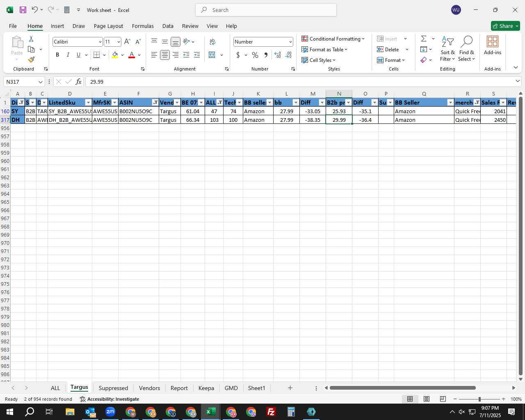Open the font size 11 dropdown
Image resolution: width=525 pixels, height=420 pixels.
coord(119,42)
